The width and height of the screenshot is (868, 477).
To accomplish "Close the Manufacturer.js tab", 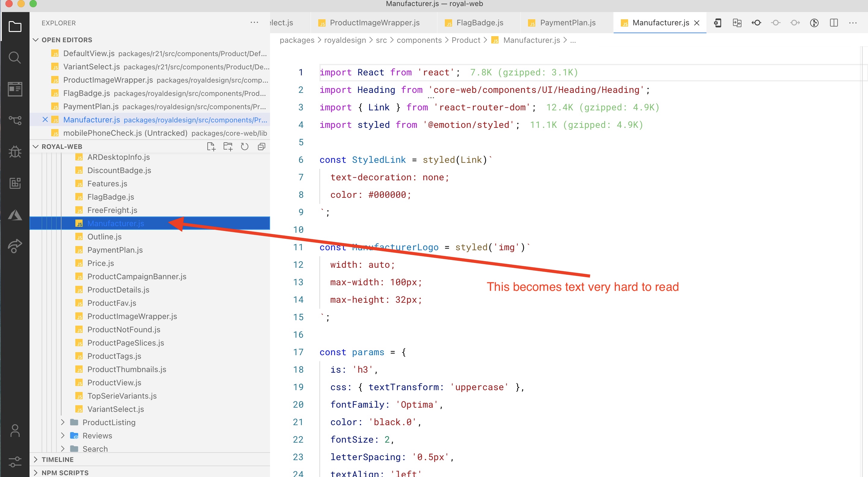I will [697, 23].
